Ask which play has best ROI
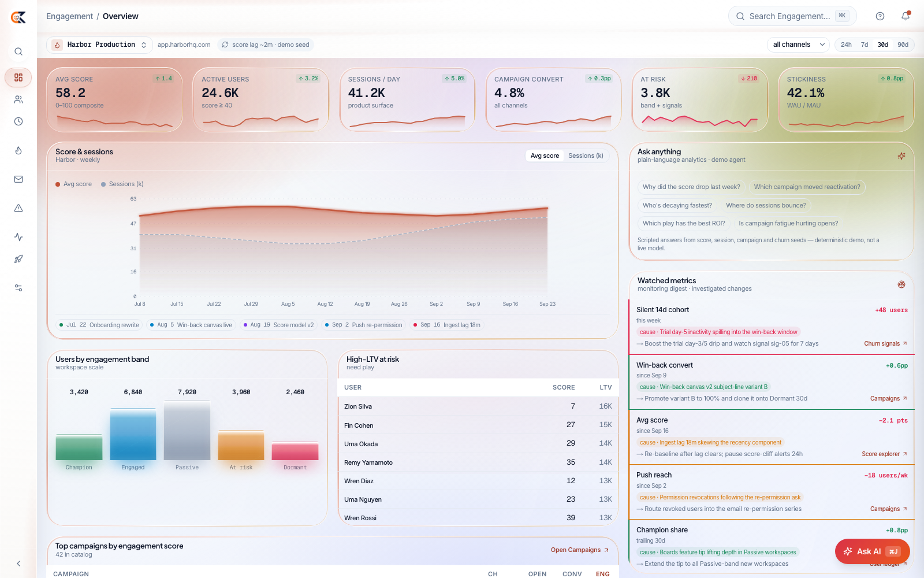Image resolution: width=924 pixels, height=578 pixels. 684,223
